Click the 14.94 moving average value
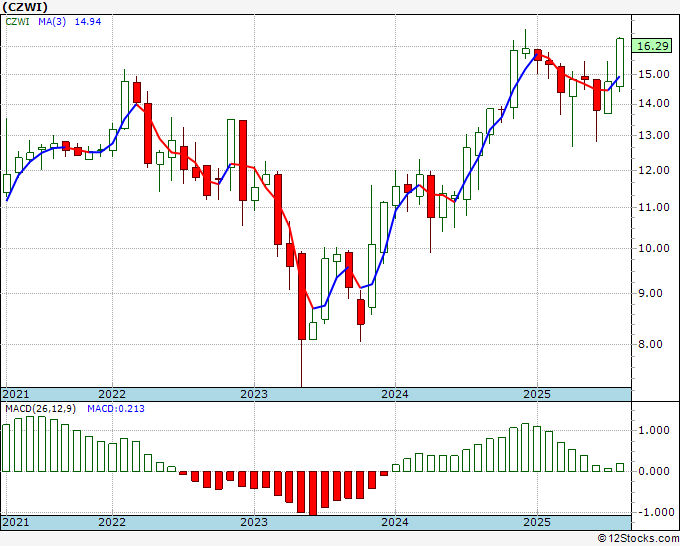The image size is (680, 546). pos(88,21)
